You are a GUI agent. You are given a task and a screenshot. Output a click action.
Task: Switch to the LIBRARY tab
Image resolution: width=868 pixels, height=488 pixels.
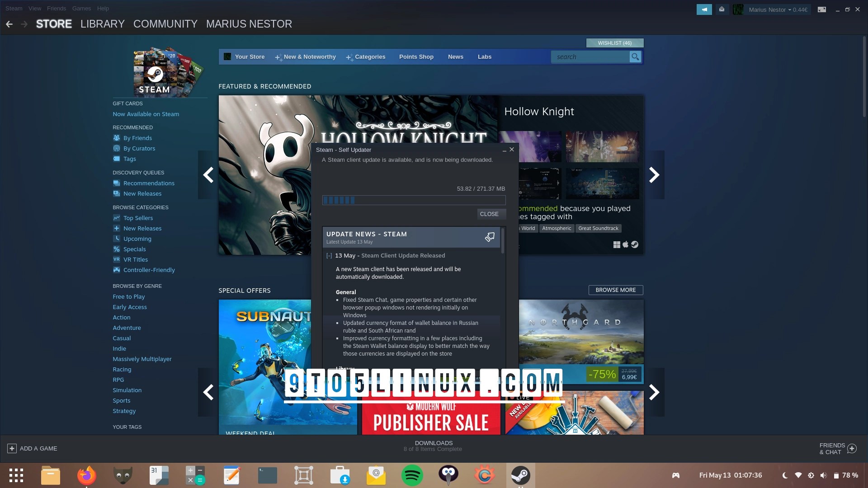coord(102,24)
